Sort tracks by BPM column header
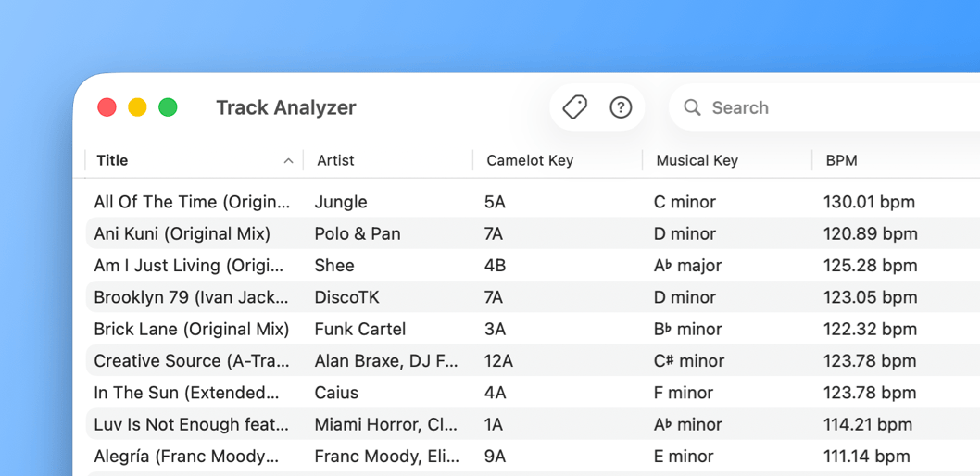Viewport: 980px width, 476px height. click(841, 160)
